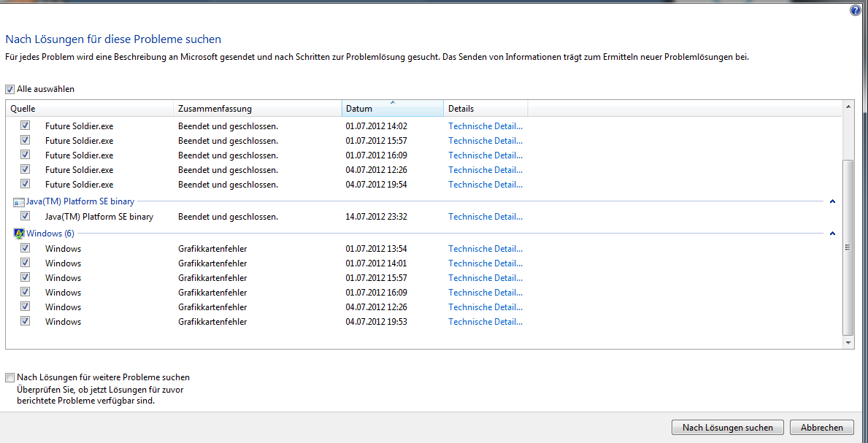Select date cell 01.07.2012 13:54
This screenshot has width=868, height=443.
[x=377, y=249]
